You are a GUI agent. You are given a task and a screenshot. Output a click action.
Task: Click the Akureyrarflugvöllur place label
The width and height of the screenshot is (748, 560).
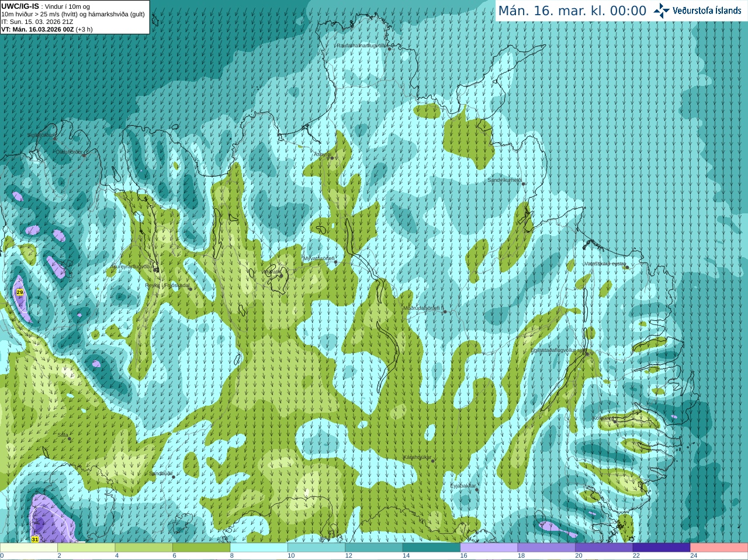pyautogui.click(x=132, y=267)
